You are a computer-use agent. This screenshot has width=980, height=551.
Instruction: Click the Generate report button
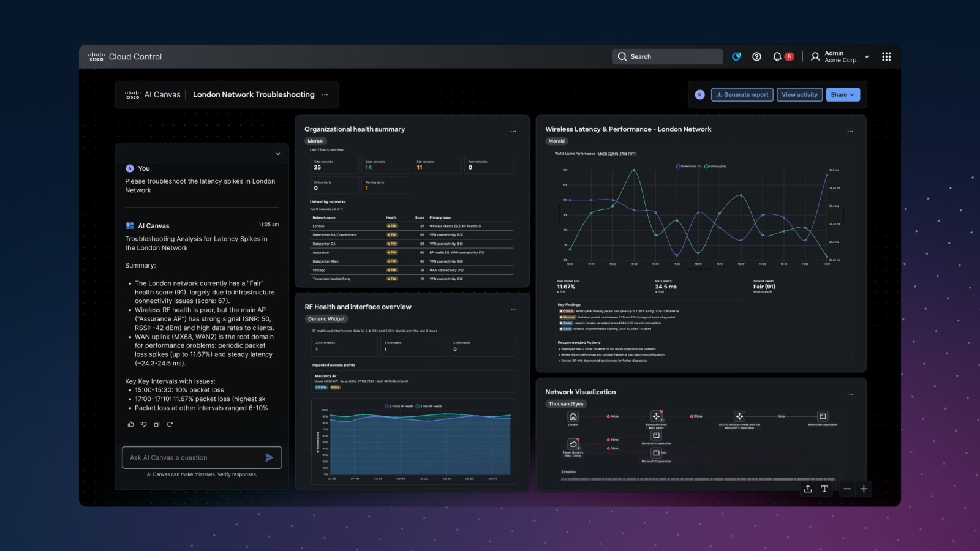[742, 94]
